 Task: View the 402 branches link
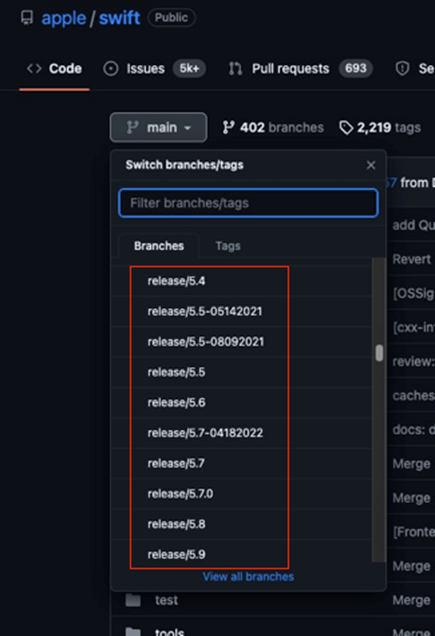click(x=273, y=127)
